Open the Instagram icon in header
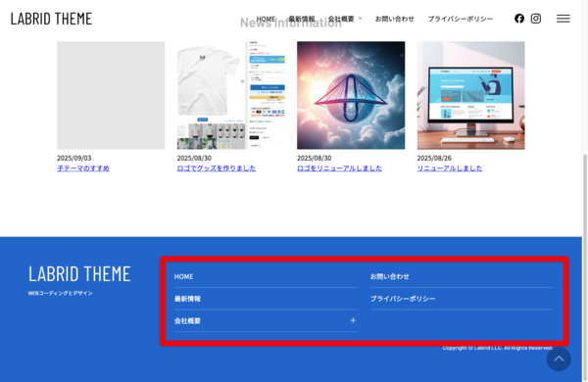The width and height of the screenshot is (588, 382). [x=535, y=19]
